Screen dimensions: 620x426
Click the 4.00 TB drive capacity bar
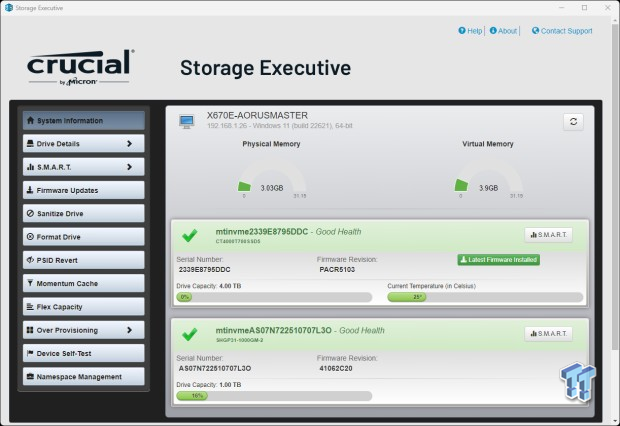point(274,297)
